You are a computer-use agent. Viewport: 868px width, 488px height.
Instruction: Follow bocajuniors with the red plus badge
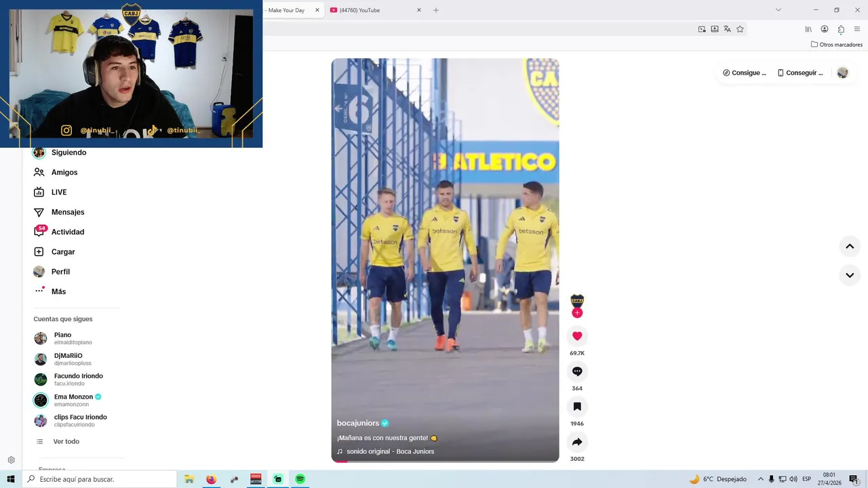[577, 313]
